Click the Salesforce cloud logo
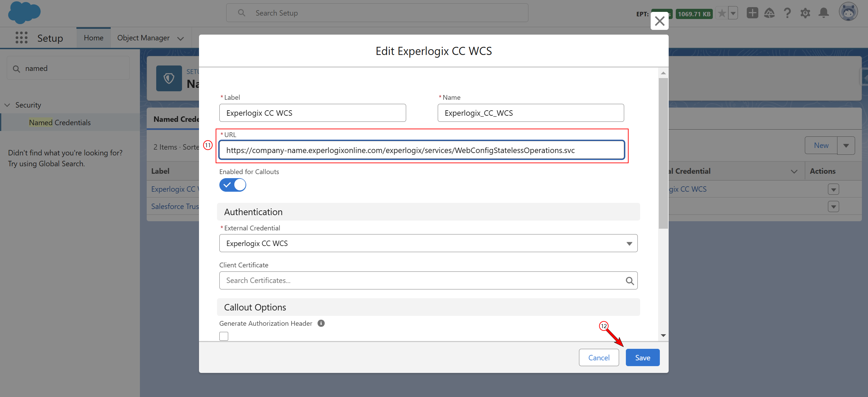Viewport: 868px width, 397px height. tap(24, 13)
